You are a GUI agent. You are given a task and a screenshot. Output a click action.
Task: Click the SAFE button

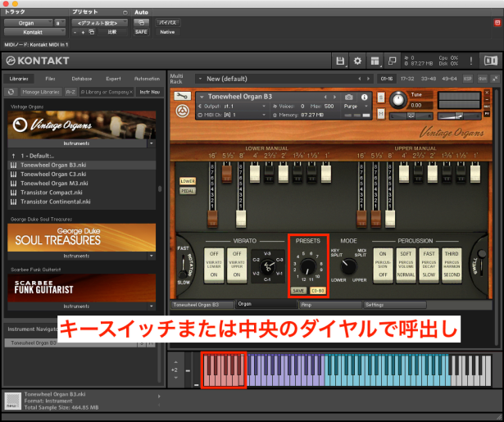point(141,32)
